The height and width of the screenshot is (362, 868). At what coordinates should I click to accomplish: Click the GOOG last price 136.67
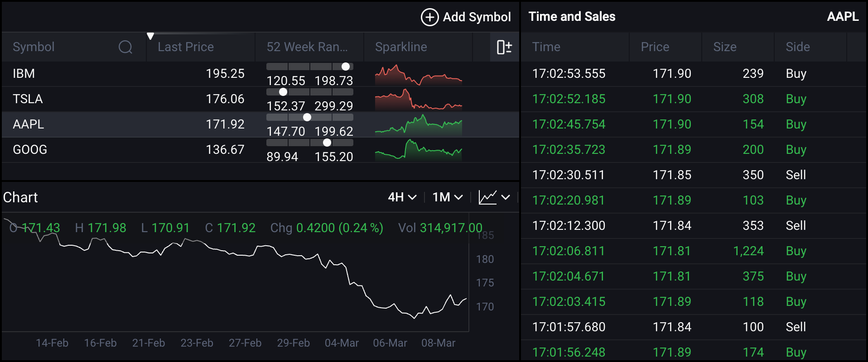(225, 150)
